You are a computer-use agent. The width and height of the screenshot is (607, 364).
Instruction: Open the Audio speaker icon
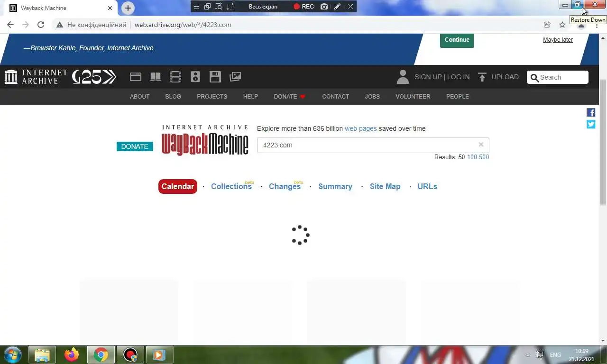[195, 77]
